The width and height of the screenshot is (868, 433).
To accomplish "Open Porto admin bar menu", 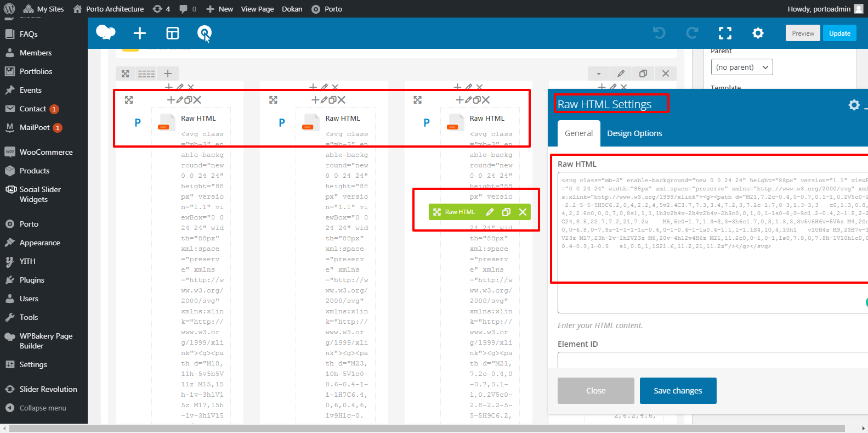I will point(327,9).
